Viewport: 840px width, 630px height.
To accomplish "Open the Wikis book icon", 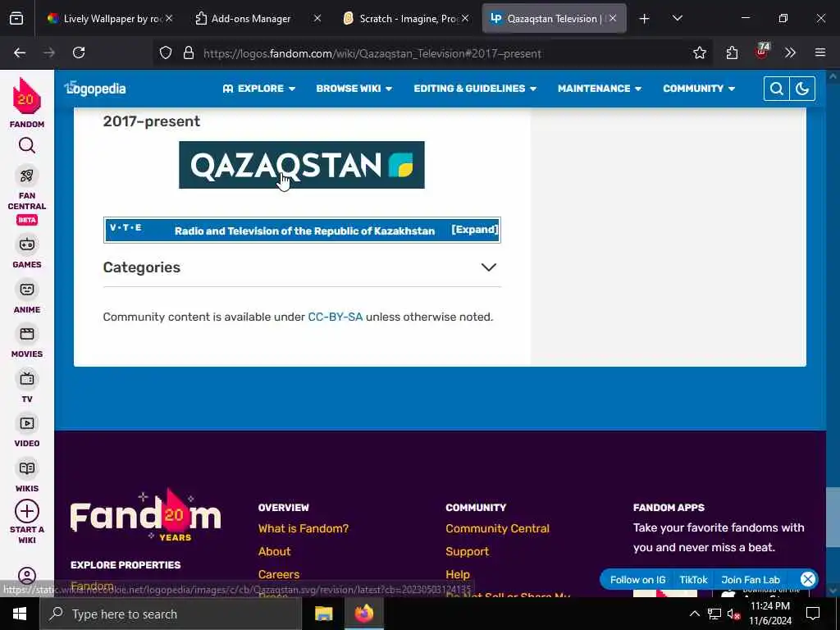I will (x=27, y=468).
